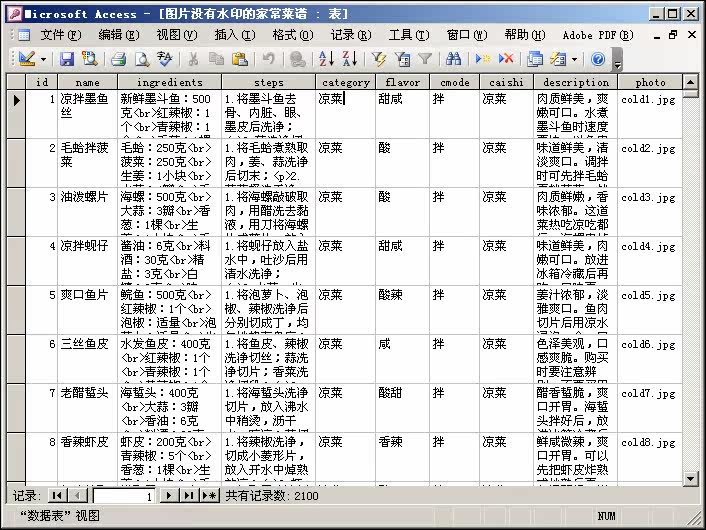Print the datasheet
This screenshot has width=706, height=530.
118,59
